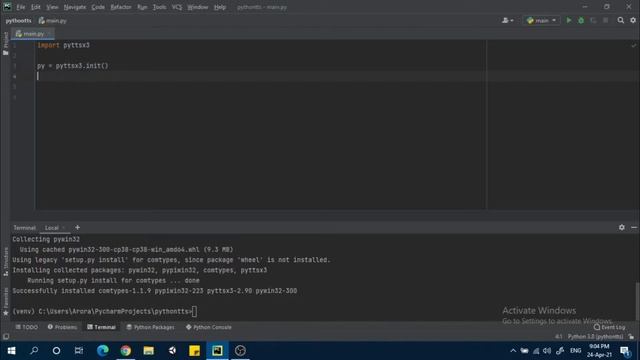Open Windows search from the taskbar
The width and height of the screenshot is (640, 360).
coord(34,351)
